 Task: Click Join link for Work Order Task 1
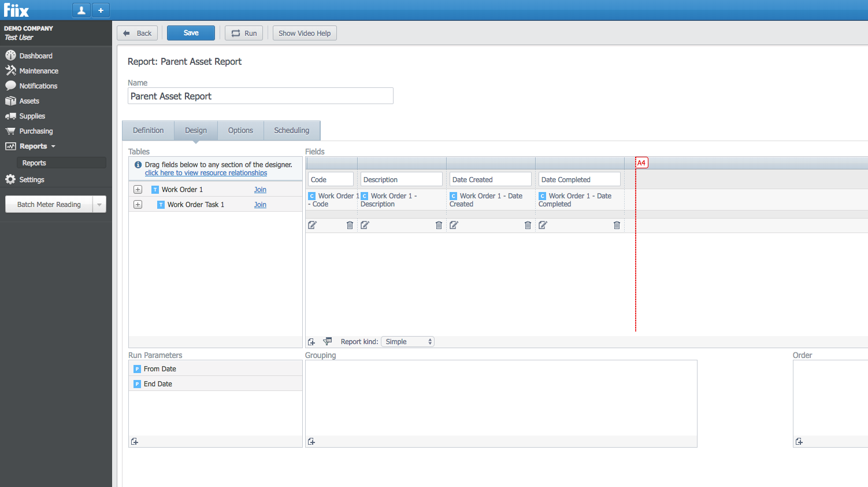[x=260, y=205]
